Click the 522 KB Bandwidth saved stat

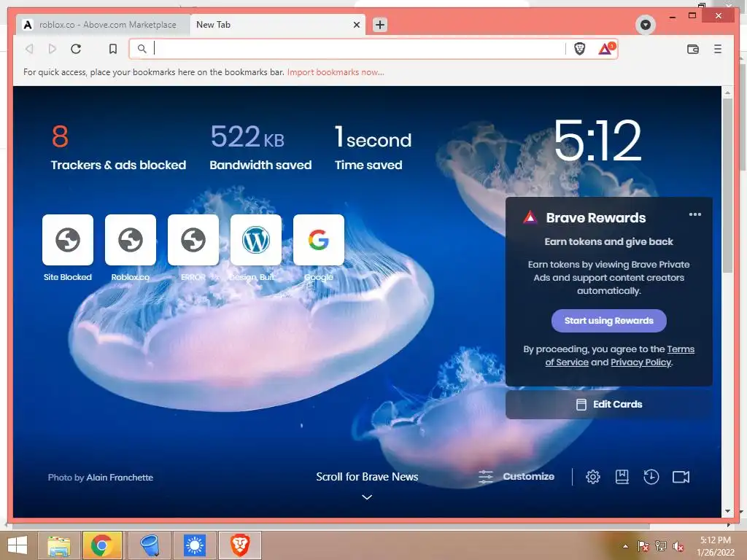pyautogui.click(x=260, y=147)
